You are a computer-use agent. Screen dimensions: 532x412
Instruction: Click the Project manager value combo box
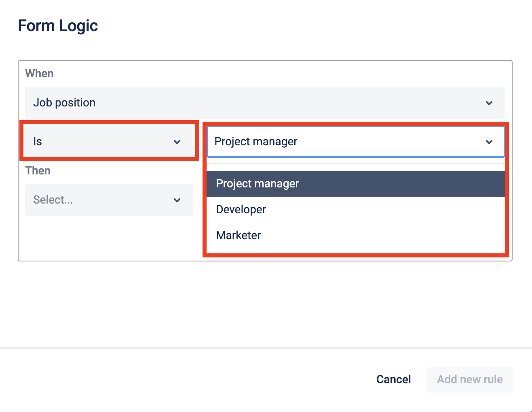(348, 142)
